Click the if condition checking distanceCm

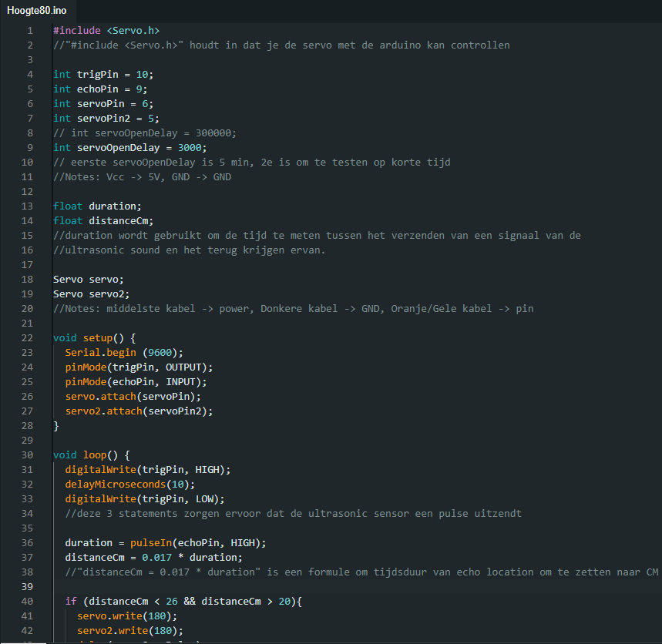click(177, 601)
